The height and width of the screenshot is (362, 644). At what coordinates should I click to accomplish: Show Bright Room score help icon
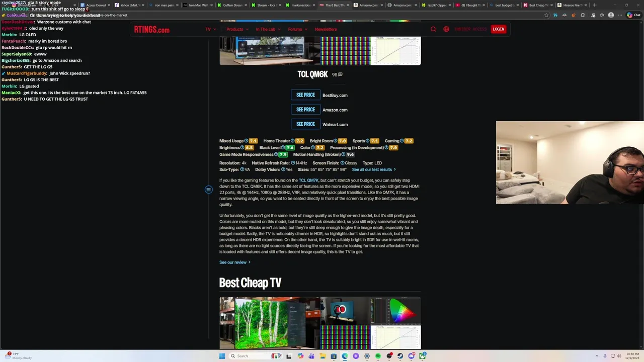335,141
